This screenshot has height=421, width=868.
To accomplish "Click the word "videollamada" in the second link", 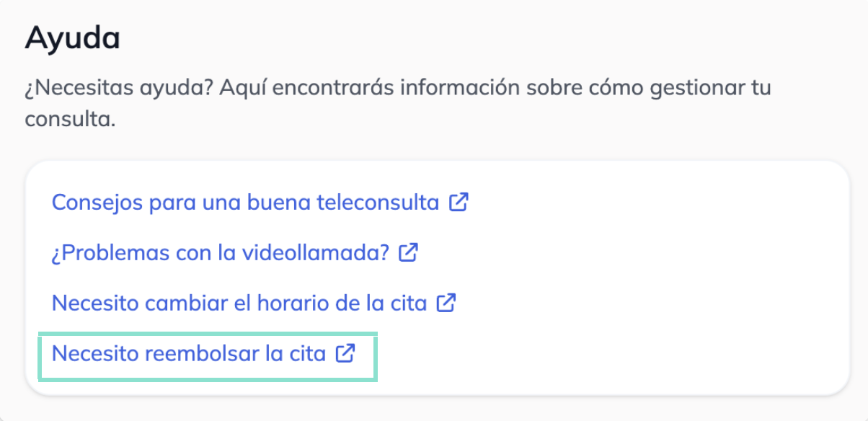I will (x=322, y=253).
